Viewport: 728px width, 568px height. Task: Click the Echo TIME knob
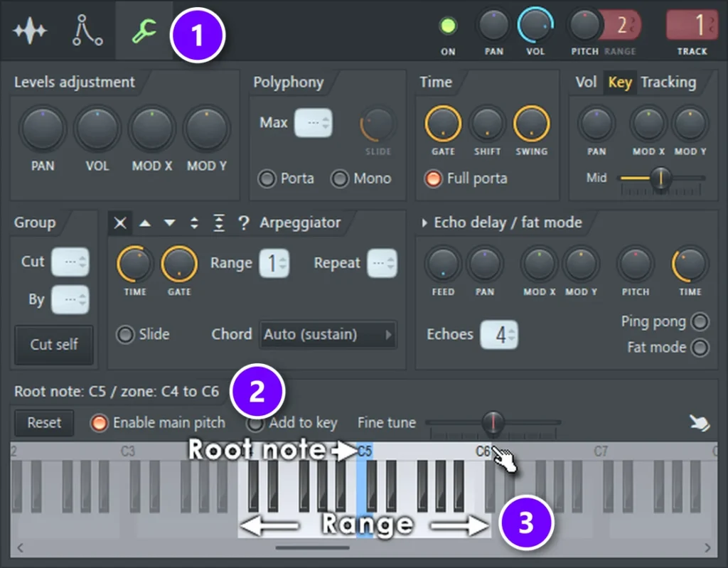pos(690,264)
